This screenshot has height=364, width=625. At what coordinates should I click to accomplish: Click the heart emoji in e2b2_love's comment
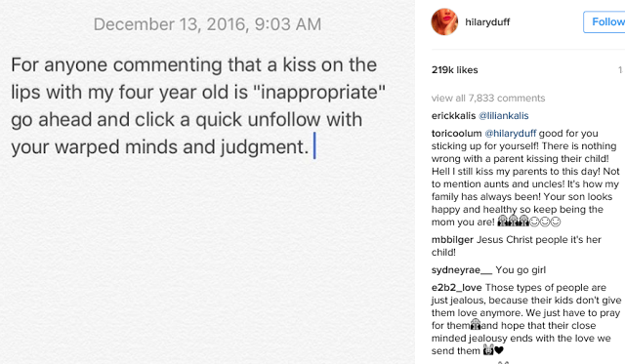click(499, 350)
